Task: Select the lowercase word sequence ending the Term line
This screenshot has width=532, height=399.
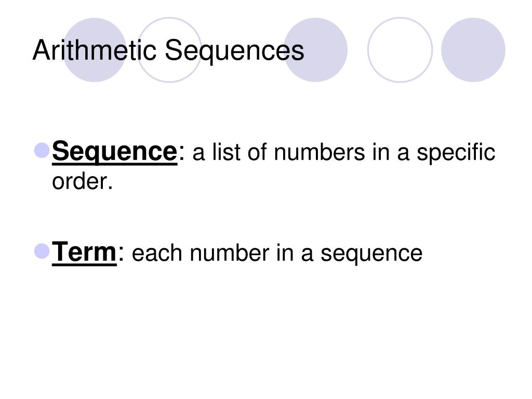Action: tap(371, 255)
